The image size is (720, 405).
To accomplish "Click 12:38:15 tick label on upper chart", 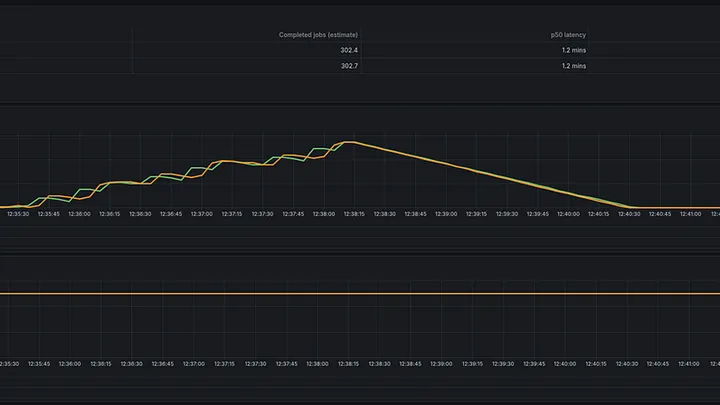I will click(x=354, y=214).
